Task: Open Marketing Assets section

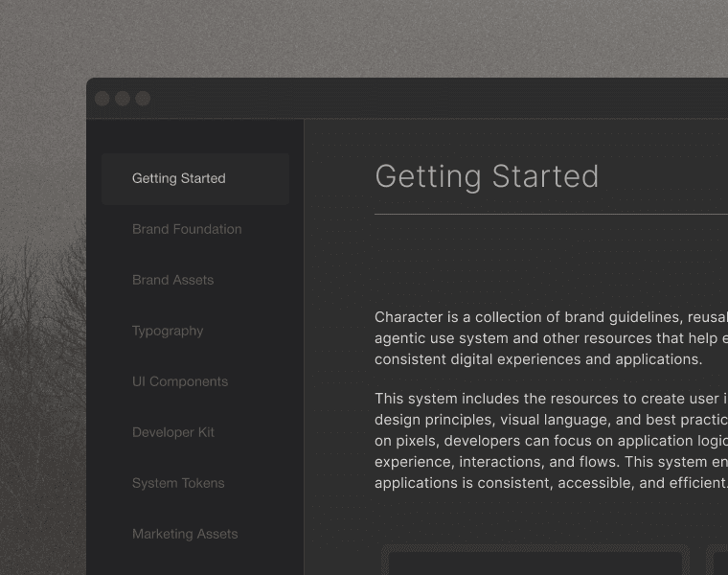Action: [x=185, y=534]
